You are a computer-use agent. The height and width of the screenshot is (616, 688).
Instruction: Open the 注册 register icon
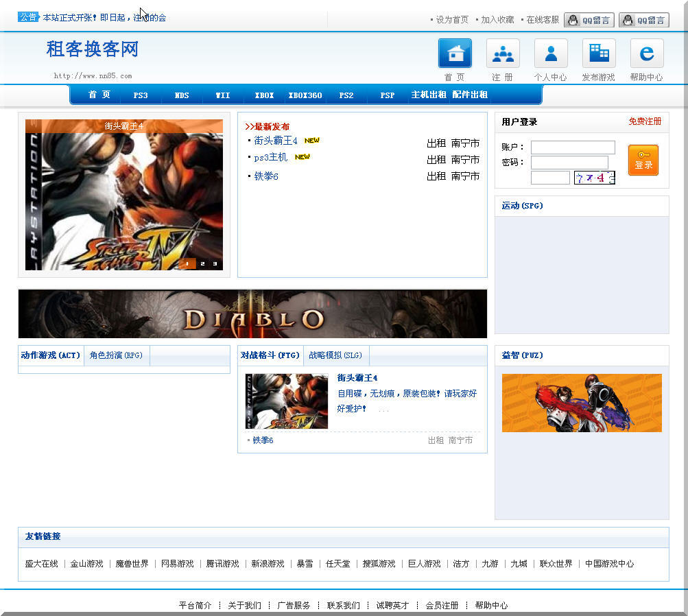click(x=503, y=54)
